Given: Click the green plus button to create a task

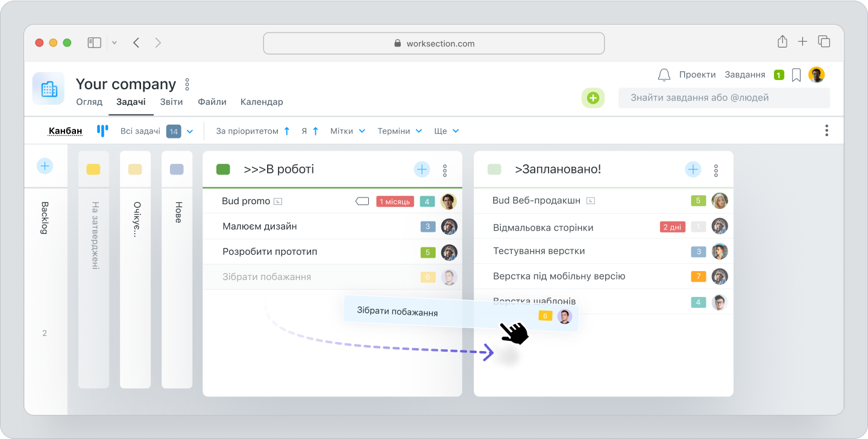Looking at the screenshot, I should tap(593, 98).
